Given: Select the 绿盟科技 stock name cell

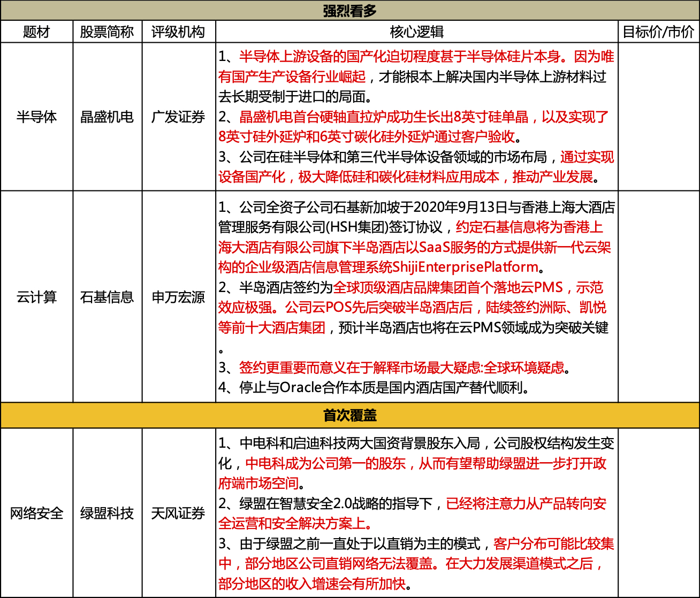Looking at the screenshot, I should 108,513.
